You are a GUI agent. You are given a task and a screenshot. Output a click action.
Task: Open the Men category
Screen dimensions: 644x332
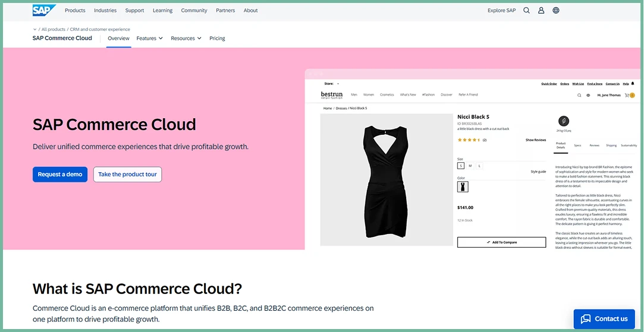coord(354,95)
